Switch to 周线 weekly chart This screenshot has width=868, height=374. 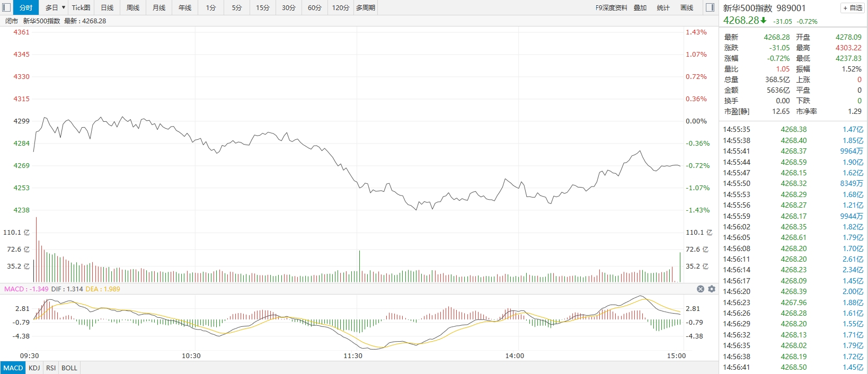pos(133,7)
